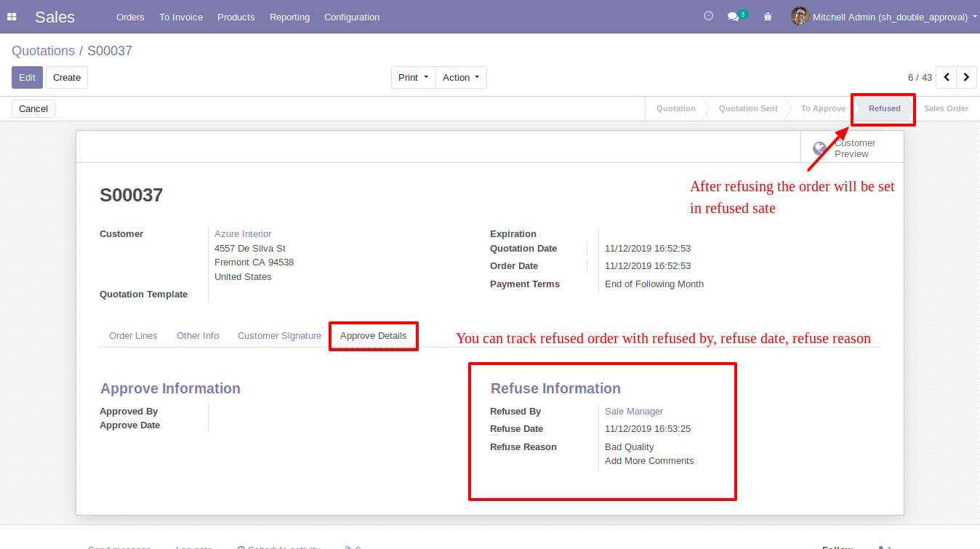Open the Azure Interior customer link
Viewport: 980px width, 549px height.
pyautogui.click(x=243, y=234)
